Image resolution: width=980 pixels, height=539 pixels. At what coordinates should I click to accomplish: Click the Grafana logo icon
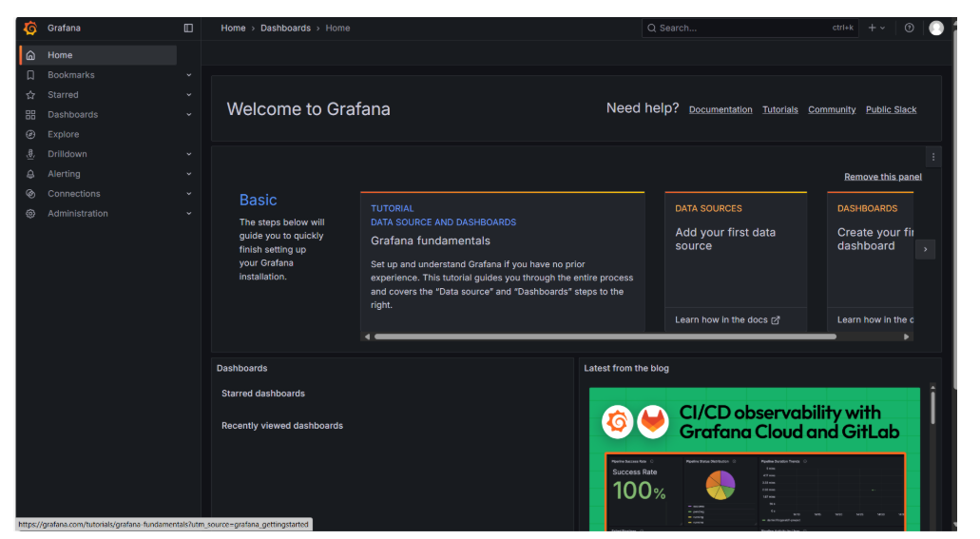coord(30,29)
